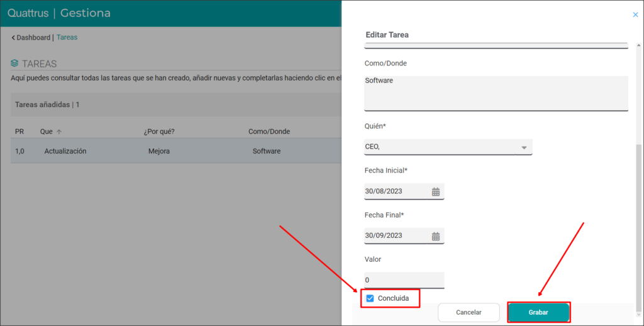
Task: Click the back chevron before Dashboard
Action: click(x=13, y=38)
